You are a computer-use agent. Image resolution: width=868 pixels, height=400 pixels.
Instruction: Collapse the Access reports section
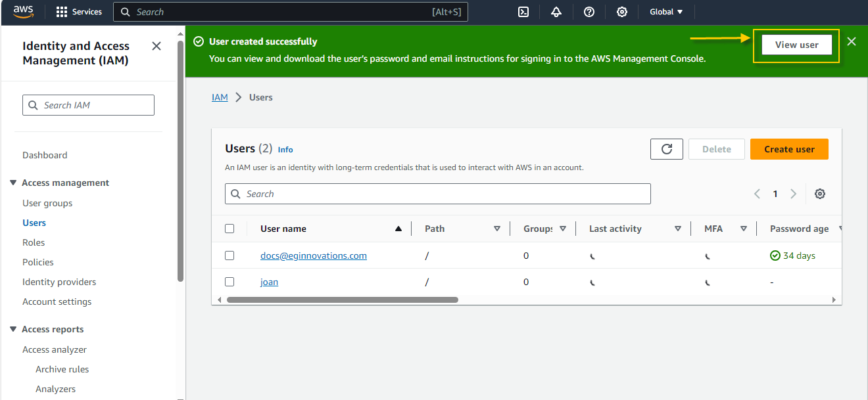[x=13, y=329]
